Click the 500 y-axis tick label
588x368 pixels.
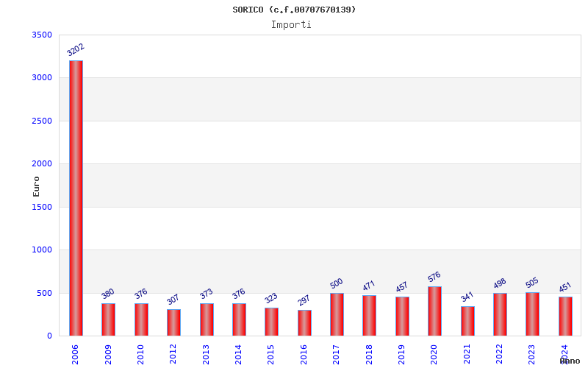44,293
